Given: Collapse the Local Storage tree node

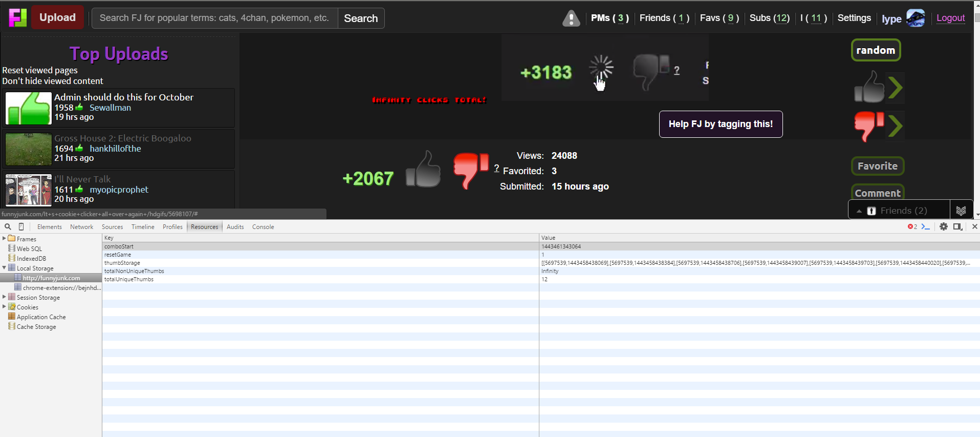Looking at the screenshot, I should (5, 268).
